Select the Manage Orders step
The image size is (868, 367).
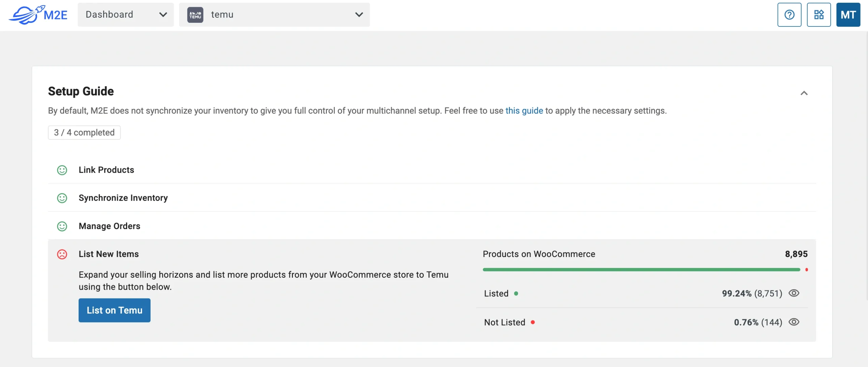click(x=109, y=226)
